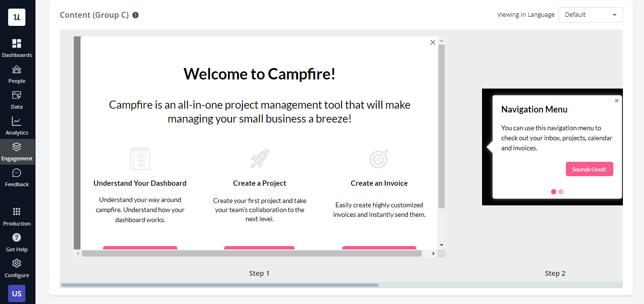Select the first pagination dot in tooltip

554,191
